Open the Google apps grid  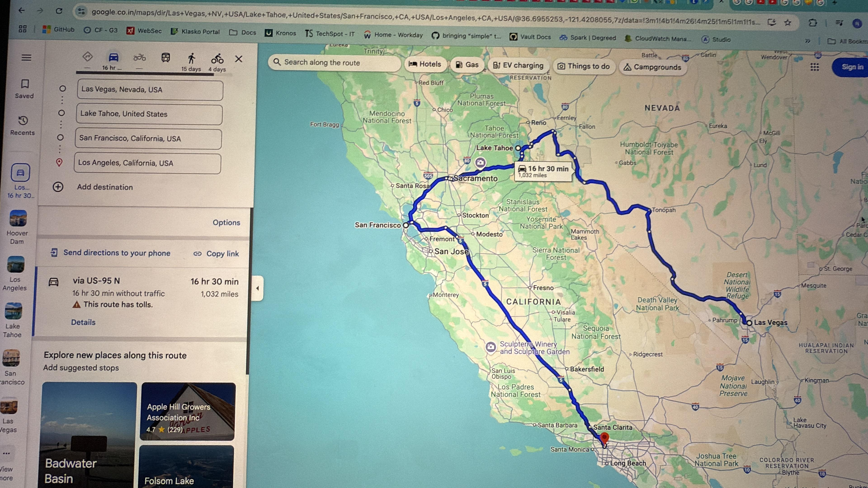click(x=814, y=67)
